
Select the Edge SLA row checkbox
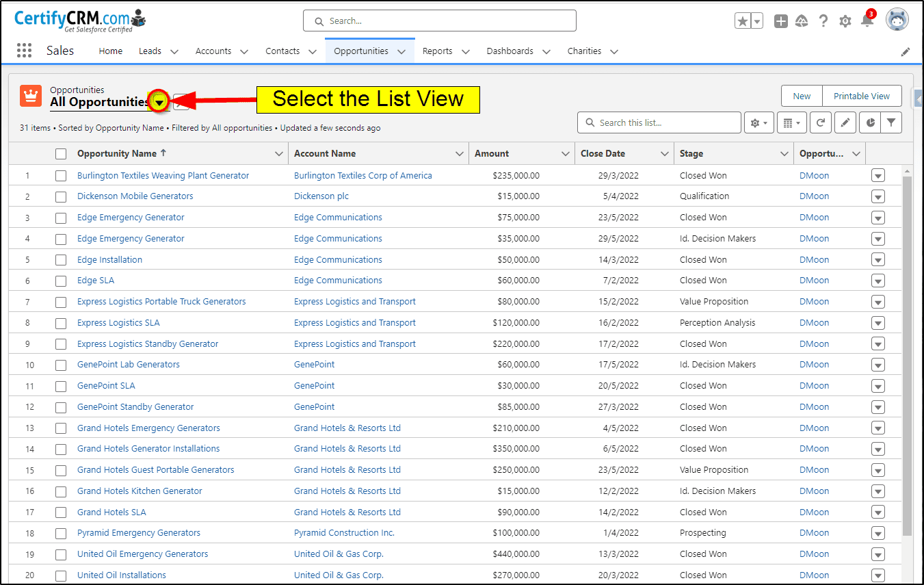[61, 281]
